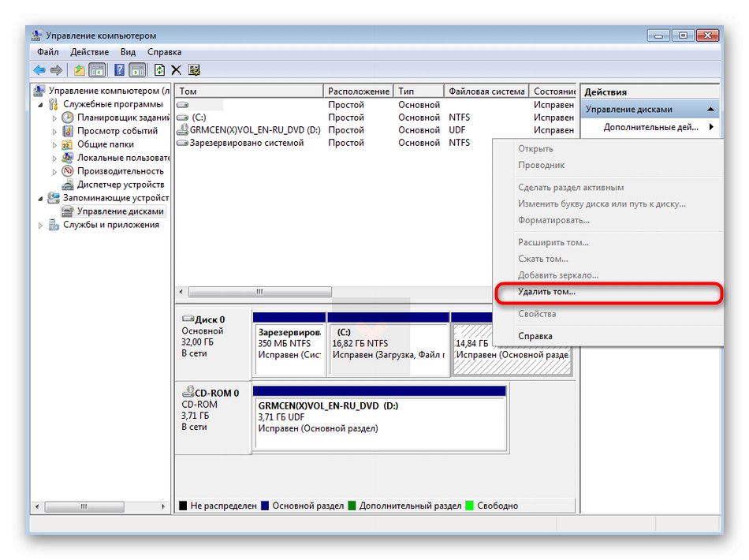Viewport: 749px width, 560px height.
Task: Click the Properties checklist toolbar icon
Action: pos(194,70)
